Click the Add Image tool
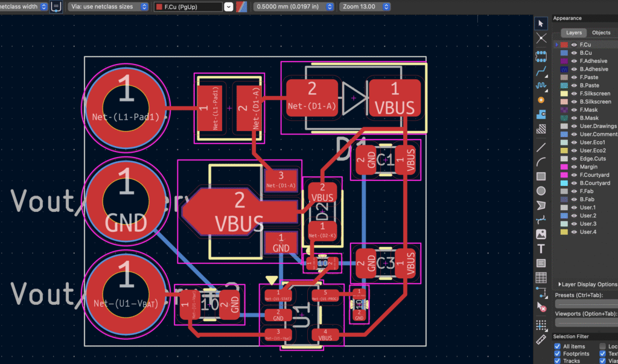 click(541, 234)
